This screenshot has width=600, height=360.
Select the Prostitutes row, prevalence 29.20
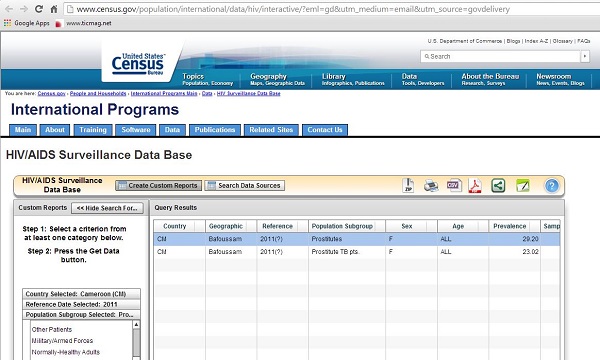[357, 239]
